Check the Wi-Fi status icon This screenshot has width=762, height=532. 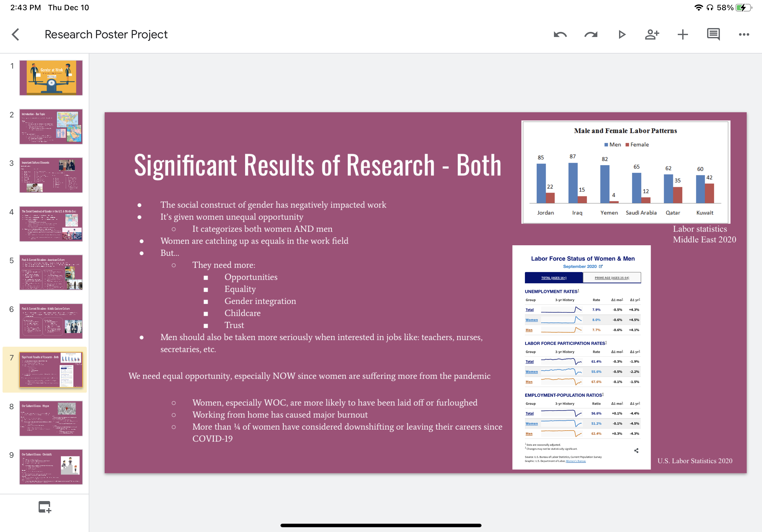pos(698,8)
